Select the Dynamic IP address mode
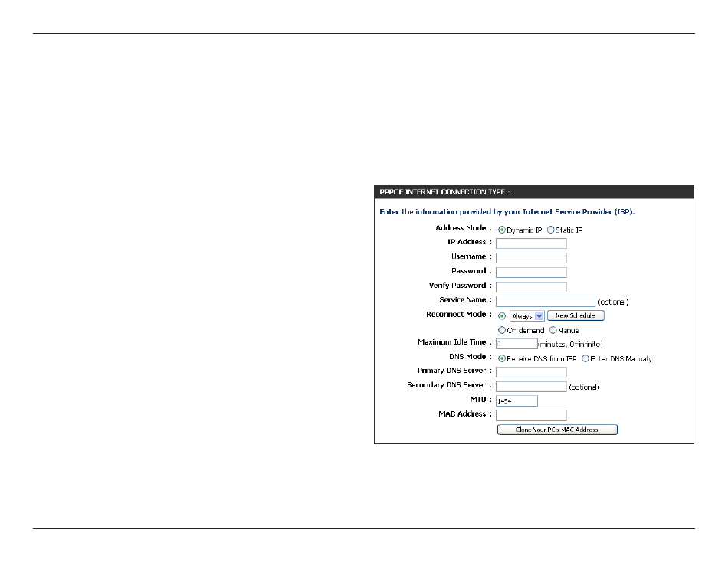The height and width of the screenshot is (562, 728). (x=501, y=230)
